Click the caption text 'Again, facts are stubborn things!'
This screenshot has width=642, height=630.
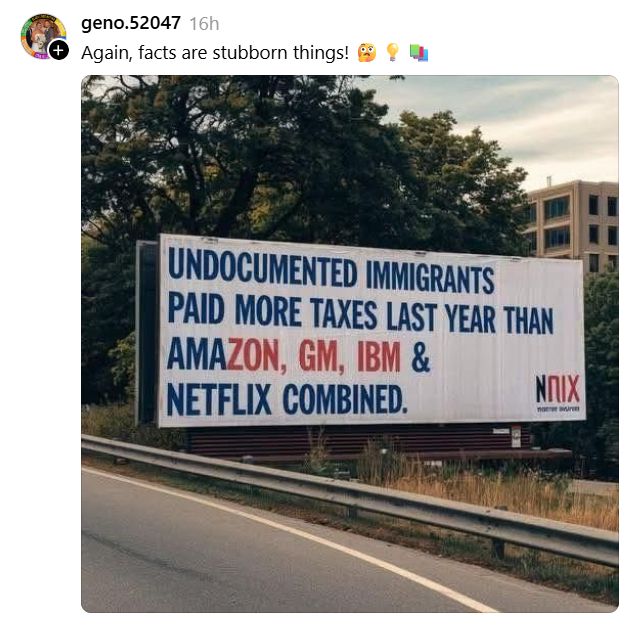pos(215,53)
